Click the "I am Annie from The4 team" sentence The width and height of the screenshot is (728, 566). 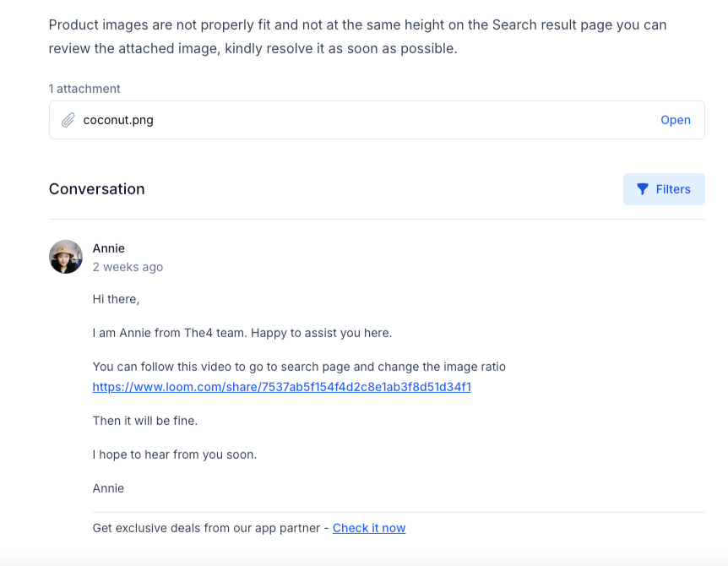[242, 333]
